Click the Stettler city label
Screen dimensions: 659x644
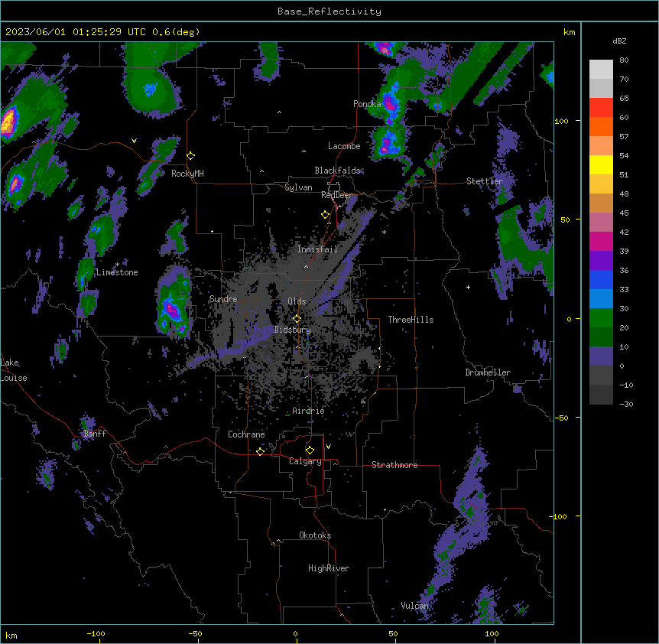[x=485, y=181]
